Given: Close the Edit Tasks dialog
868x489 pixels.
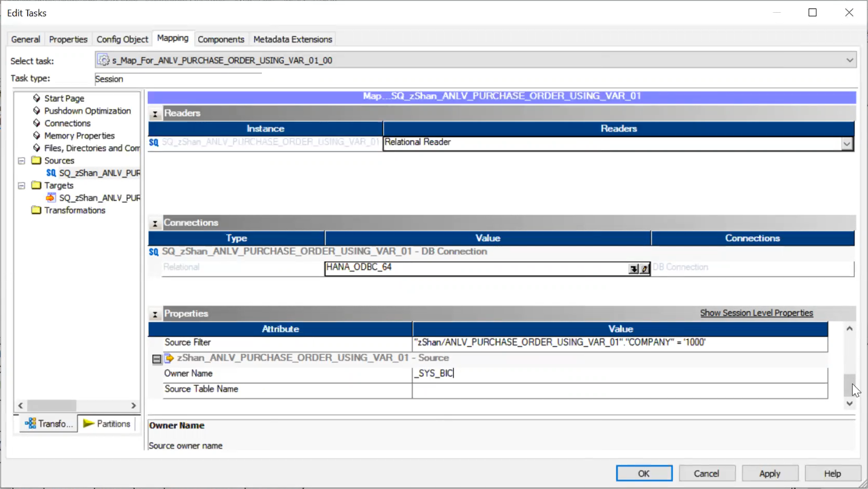Looking at the screenshot, I should coord(849,13).
